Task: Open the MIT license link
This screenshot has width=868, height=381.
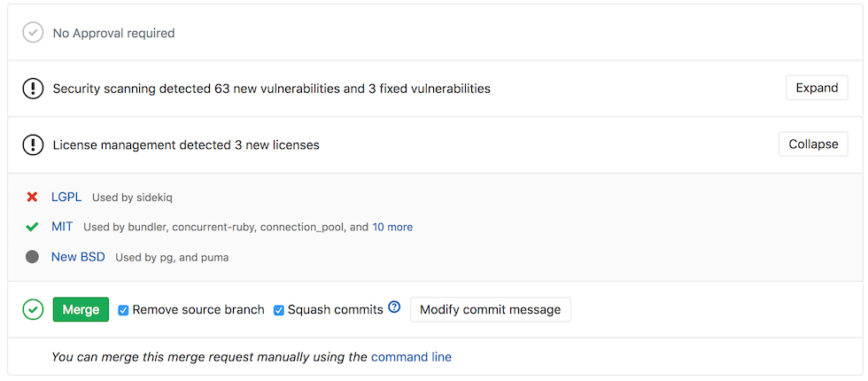Action: click(x=62, y=227)
